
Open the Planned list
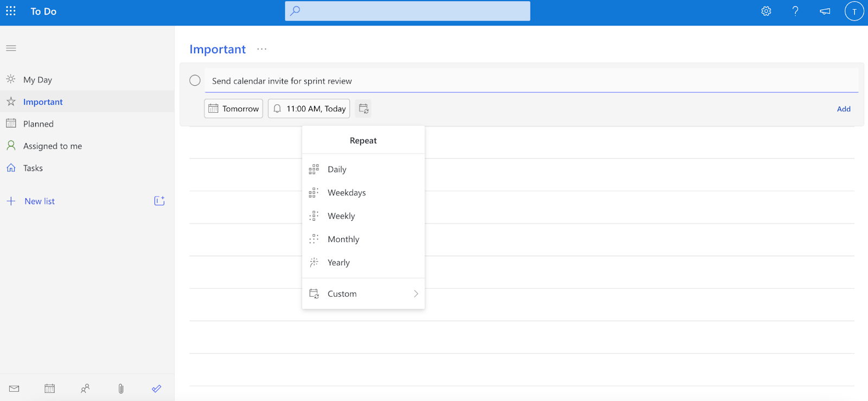[x=87, y=124]
